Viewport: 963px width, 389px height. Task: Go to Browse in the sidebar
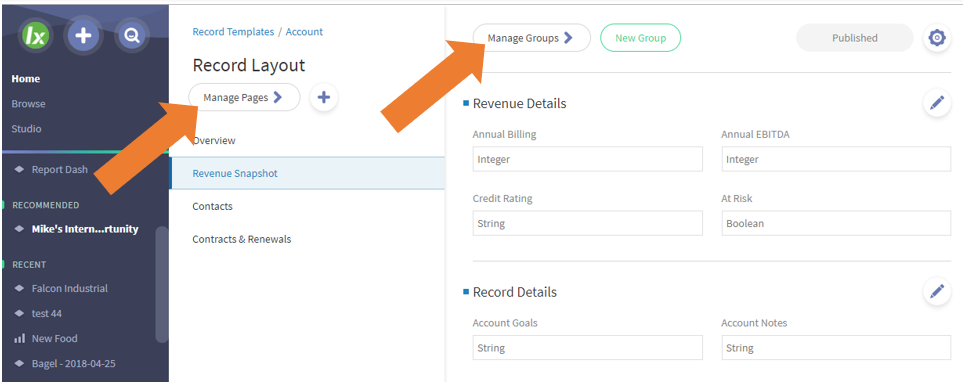[28, 104]
